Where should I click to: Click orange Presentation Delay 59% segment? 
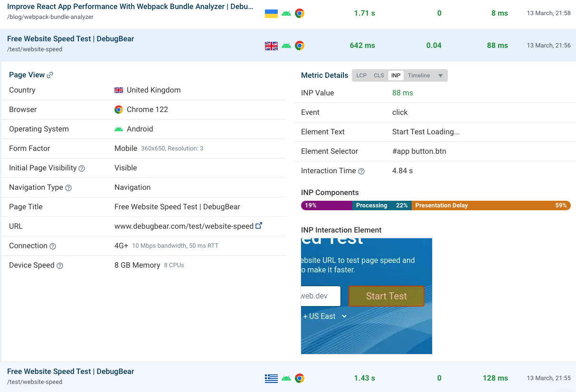[x=491, y=205]
